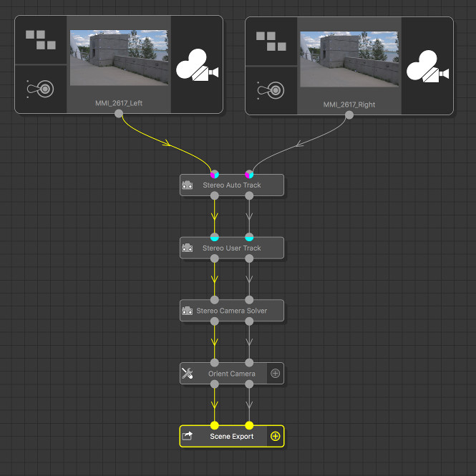This screenshot has width=476, height=476.
Task: Click the stereo icon on Stereo Camera Solver node
Action: coord(187,311)
